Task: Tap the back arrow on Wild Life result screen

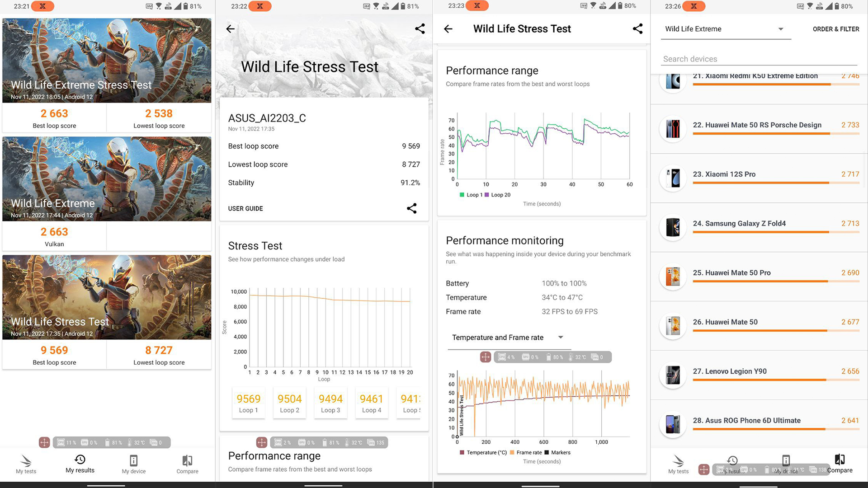Action: (x=230, y=29)
